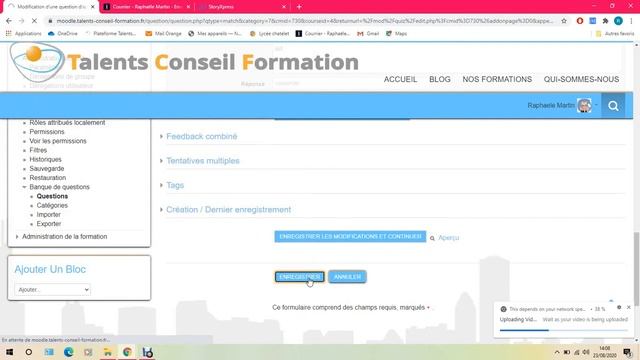
Task: Stop loading the page
Action: [34, 21]
